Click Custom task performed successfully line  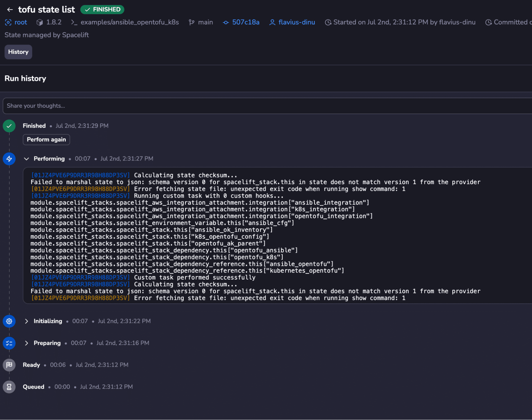pos(143,278)
